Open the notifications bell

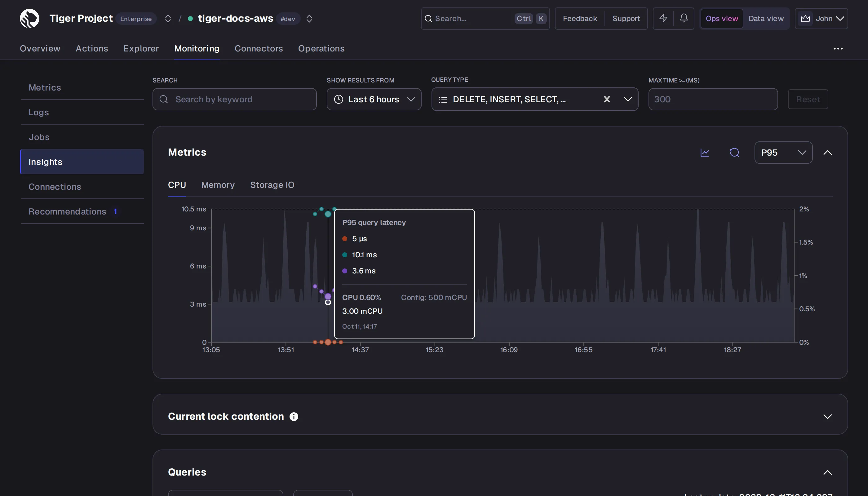pos(683,18)
